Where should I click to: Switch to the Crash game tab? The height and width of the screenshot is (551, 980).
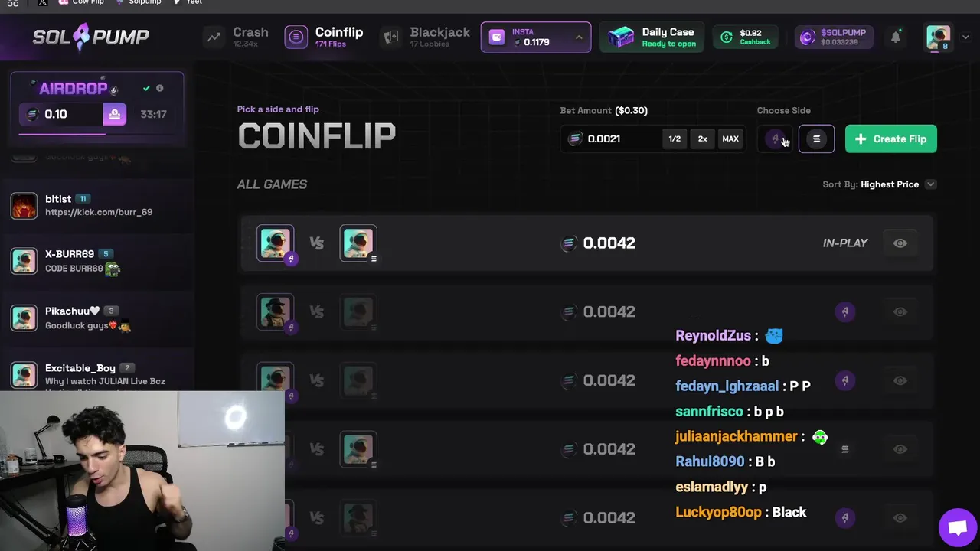pyautogui.click(x=237, y=37)
